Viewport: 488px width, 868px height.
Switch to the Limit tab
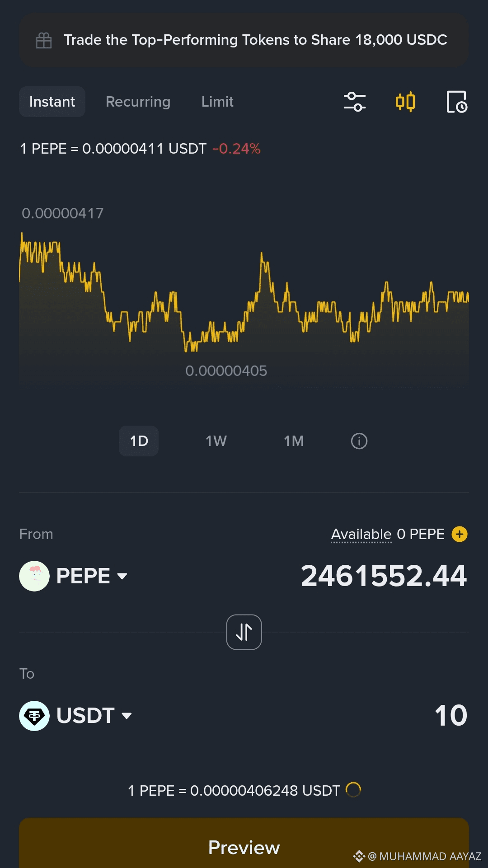click(217, 102)
